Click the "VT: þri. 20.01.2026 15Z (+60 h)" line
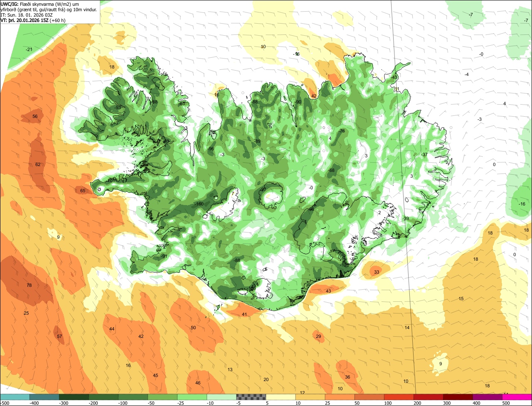This screenshot has height=406, width=532. click(33, 20)
